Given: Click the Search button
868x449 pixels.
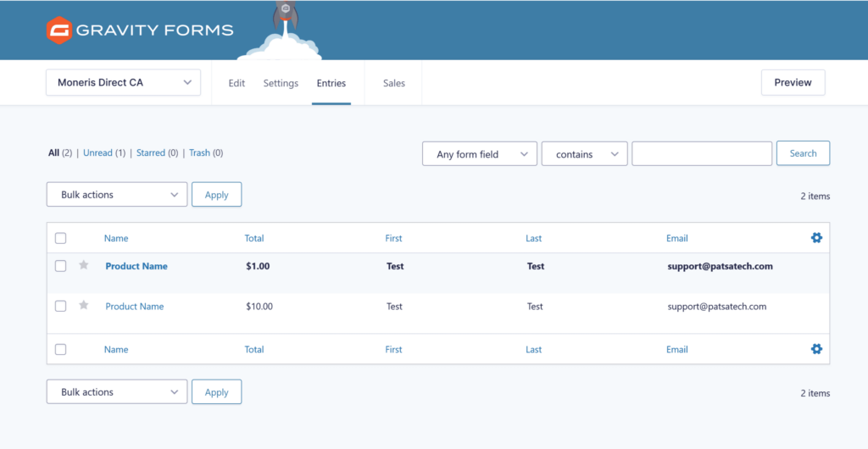Looking at the screenshot, I should [804, 153].
